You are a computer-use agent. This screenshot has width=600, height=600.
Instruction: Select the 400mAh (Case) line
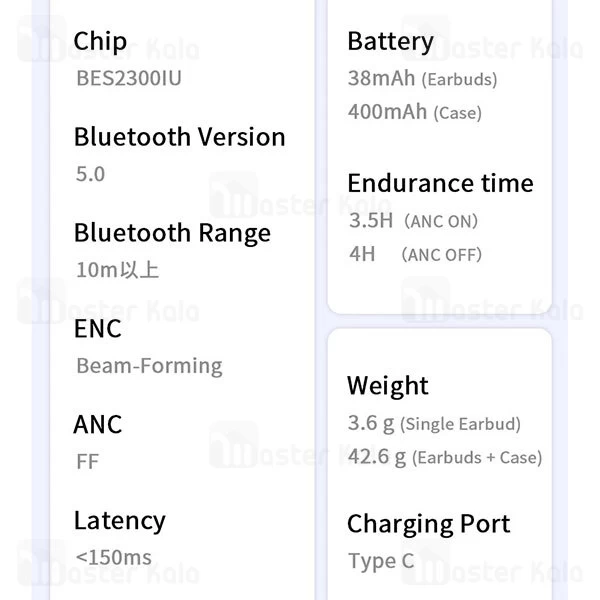coord(414,112)
